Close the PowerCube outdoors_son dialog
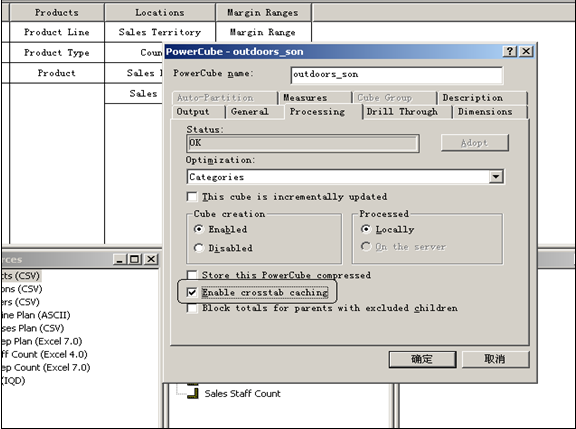 (526, 51)
